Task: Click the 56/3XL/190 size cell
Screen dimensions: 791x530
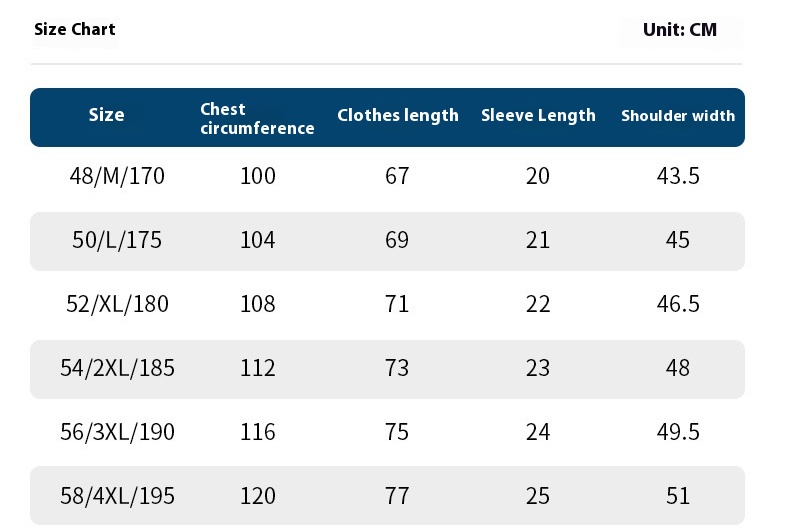Action: (117, 432)
